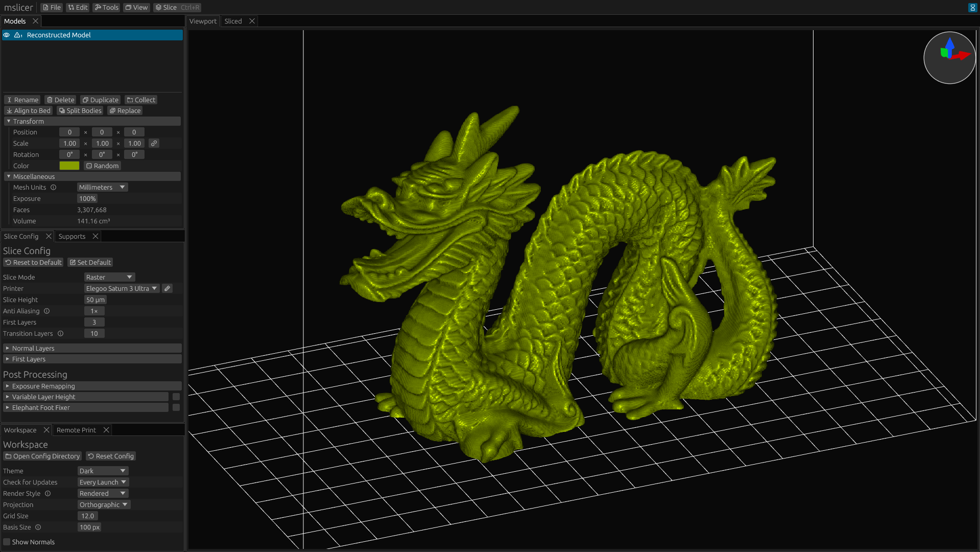Close the Sliced tab
This screenshot has height=552, width=980.
pyautogui.click(x=252, y=21)
